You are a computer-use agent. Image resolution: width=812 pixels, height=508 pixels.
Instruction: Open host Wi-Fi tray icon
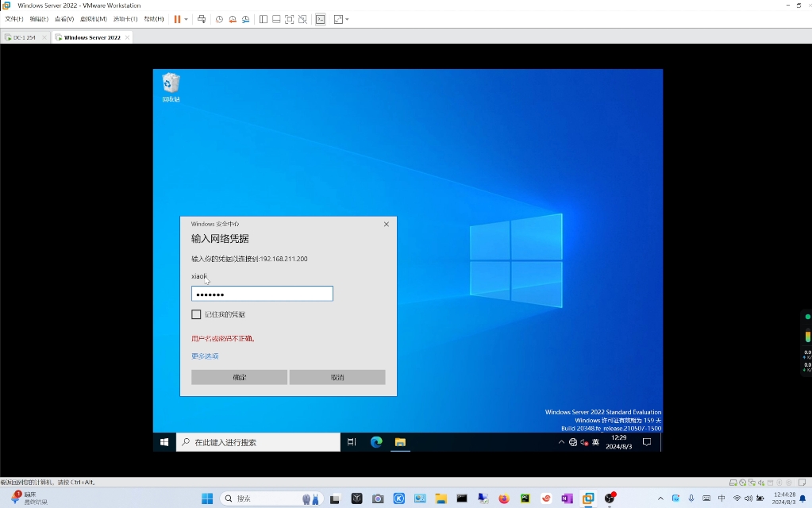click(737, 498)
